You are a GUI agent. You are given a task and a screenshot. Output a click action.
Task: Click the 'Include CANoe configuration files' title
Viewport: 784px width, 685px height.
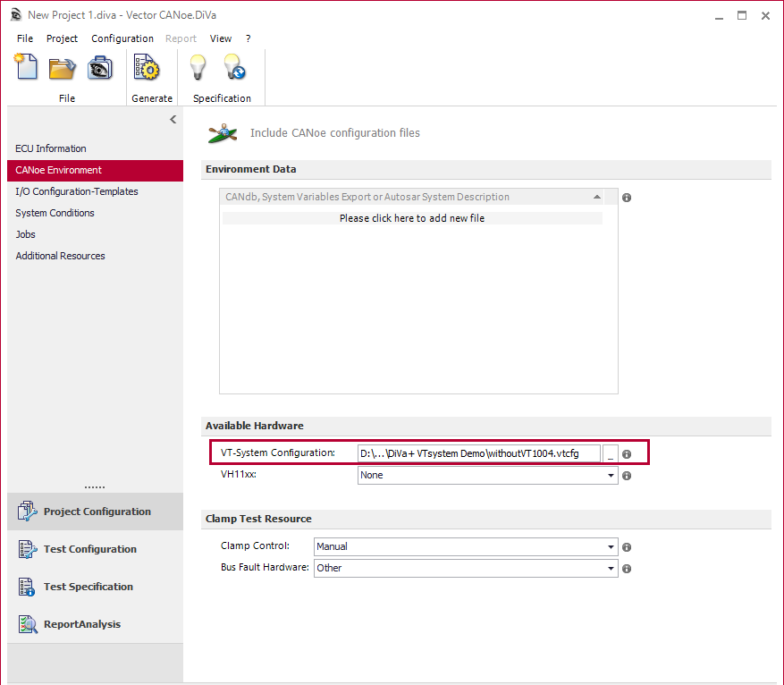[335, 133]
